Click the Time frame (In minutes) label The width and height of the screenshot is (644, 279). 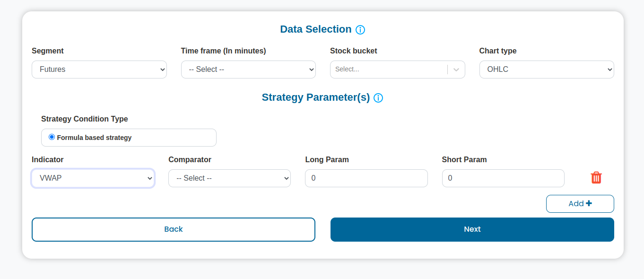point(224,51)
